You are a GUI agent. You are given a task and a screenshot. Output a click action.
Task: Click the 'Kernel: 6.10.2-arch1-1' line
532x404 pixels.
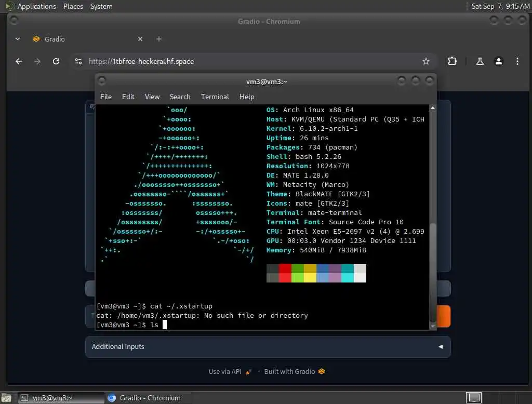point(312,129)
